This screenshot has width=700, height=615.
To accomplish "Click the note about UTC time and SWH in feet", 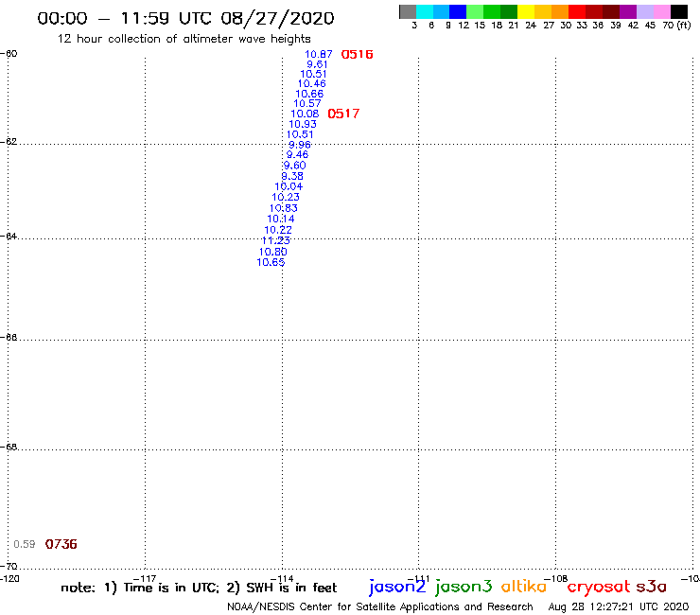I will [199, 588].
